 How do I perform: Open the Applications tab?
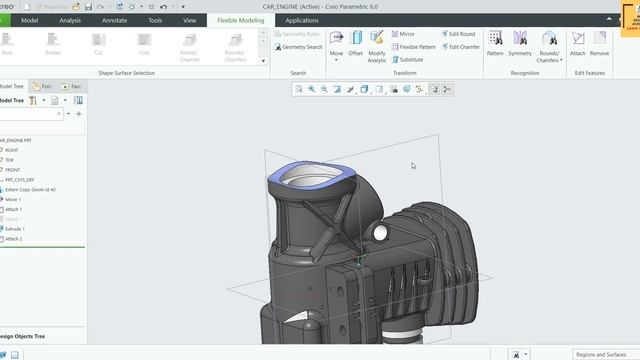(x=302, y=20)
